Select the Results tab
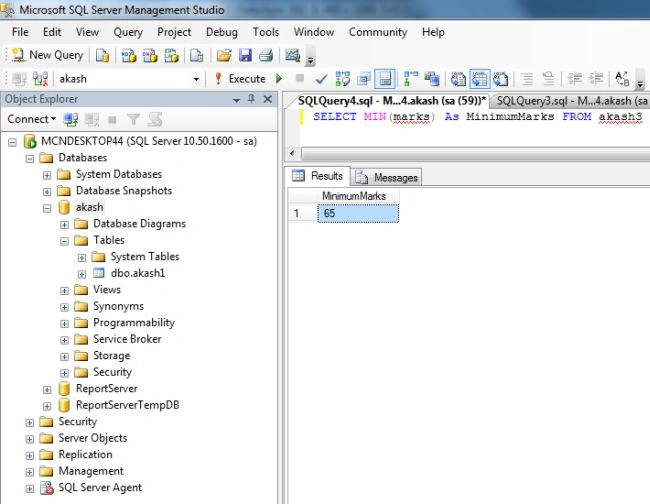Image resolution: width=650 pixels, height=504 pixels. (x=318, y=176)
